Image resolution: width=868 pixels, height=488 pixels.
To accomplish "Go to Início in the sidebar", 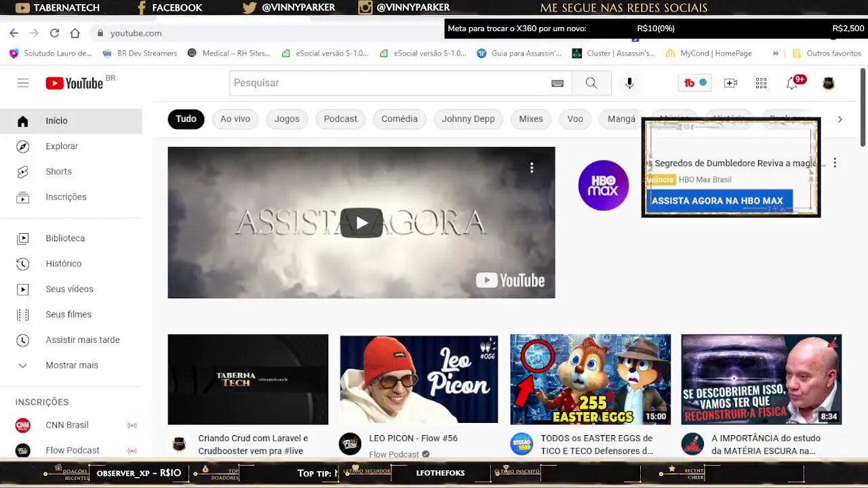I will [71, 121].
